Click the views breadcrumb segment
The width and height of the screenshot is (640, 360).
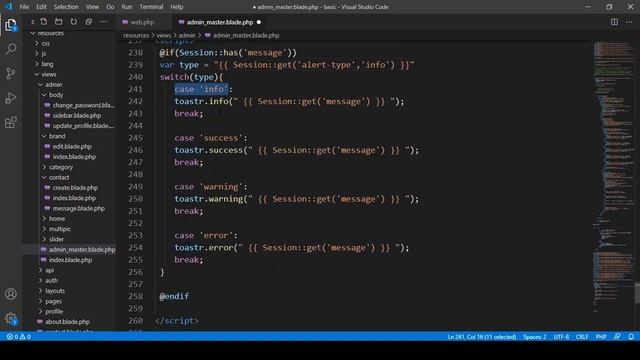tap(164, 36)
